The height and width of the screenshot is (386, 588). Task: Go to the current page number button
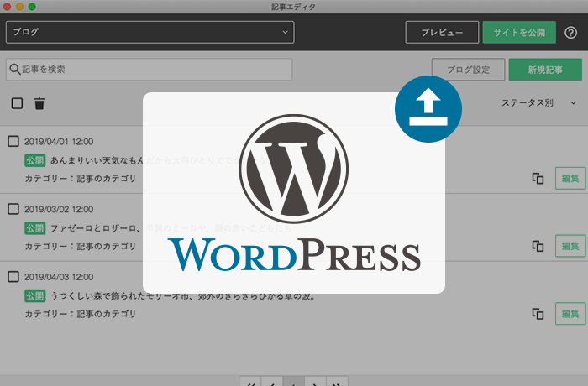point(294,382)
